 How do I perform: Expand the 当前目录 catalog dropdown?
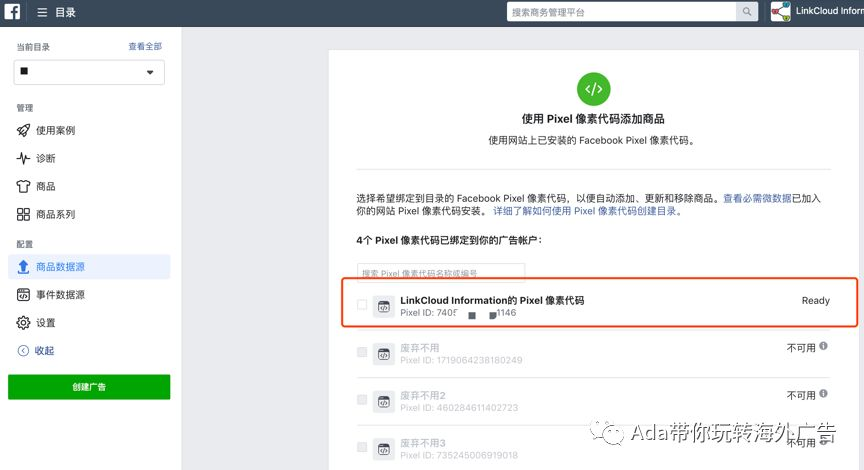click(x=89, y=72)
